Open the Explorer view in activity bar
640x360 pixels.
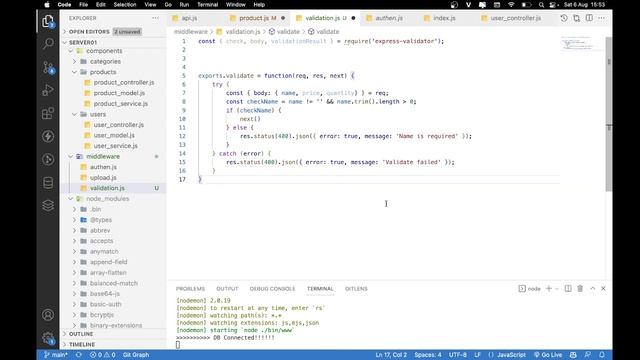(48, 21)
